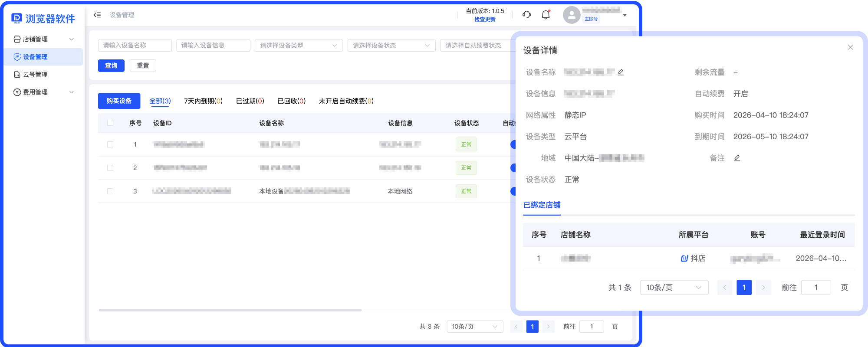
Task: Tick the select-all checkbox in table header
Action: [x=110, y=123]
